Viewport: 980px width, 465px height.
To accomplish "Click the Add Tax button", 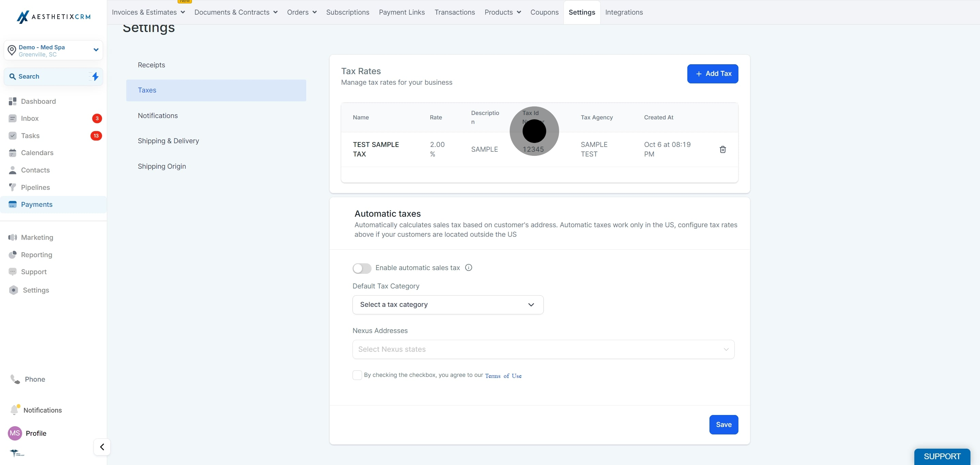I will tap(713, 74).
